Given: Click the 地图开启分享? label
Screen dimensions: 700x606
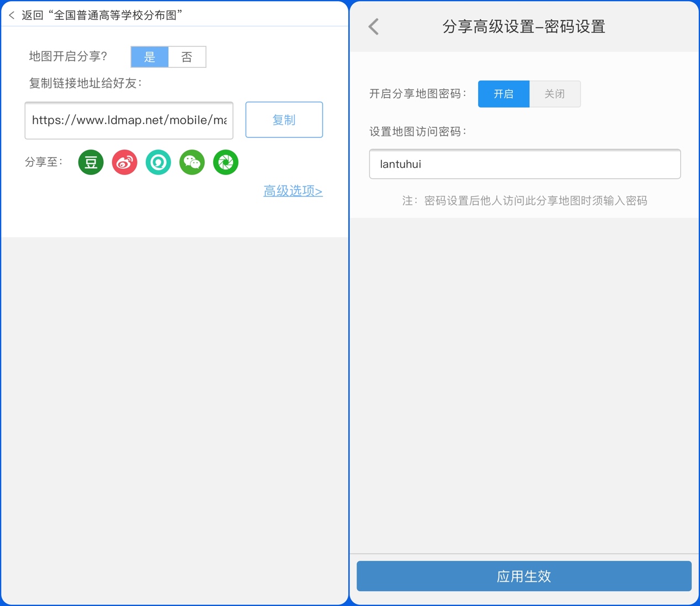Looking at the screenshot, I should point(68,57).
